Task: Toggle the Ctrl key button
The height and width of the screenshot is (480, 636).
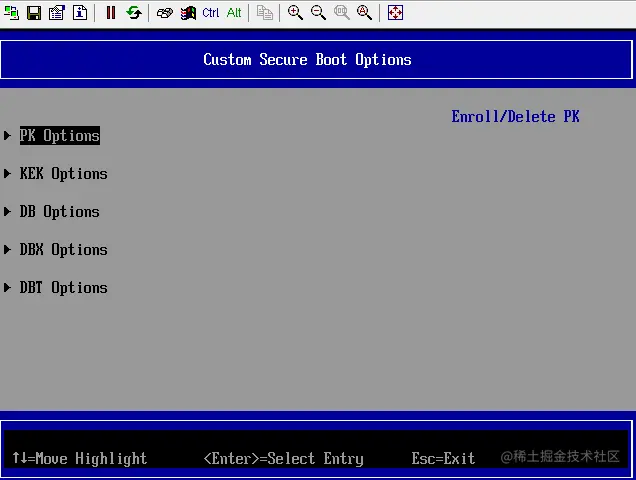Action: click(x=211, y=13)
